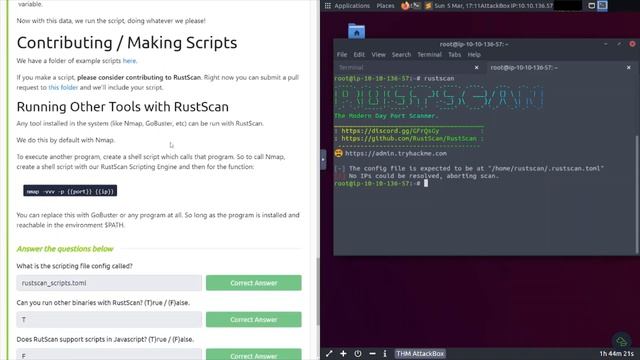640x360 pixels.
Task: Launch Firefox from the top panel
Action: click(x=405, y=6)
